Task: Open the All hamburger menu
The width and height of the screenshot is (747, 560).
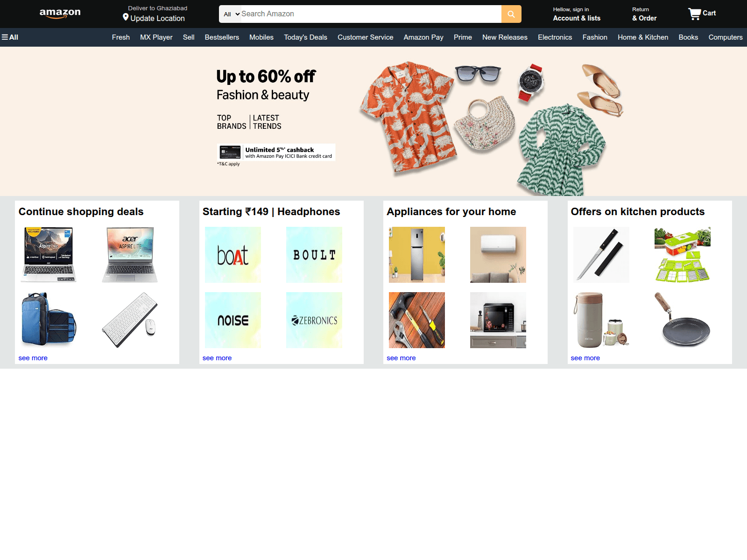Action: (x=10, y=37)
